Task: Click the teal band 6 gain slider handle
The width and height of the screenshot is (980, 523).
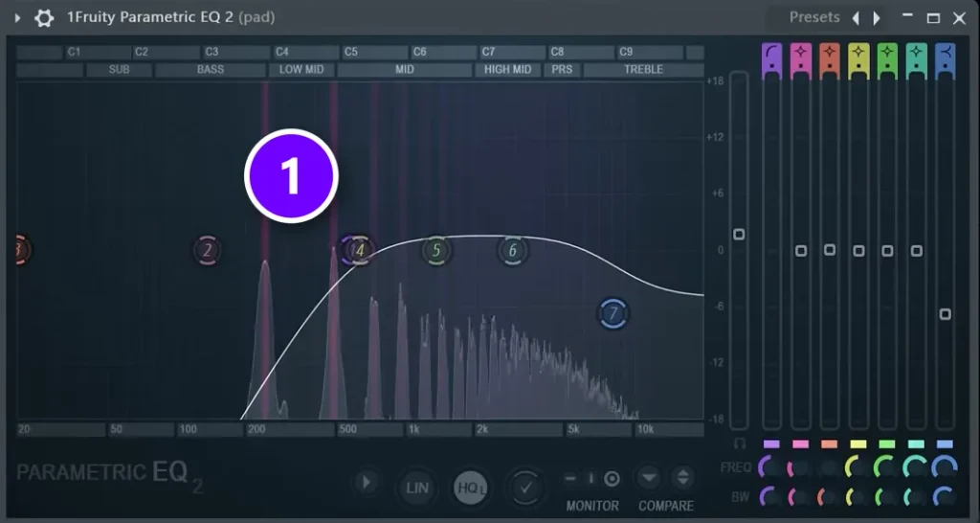Action: point(916,251)
